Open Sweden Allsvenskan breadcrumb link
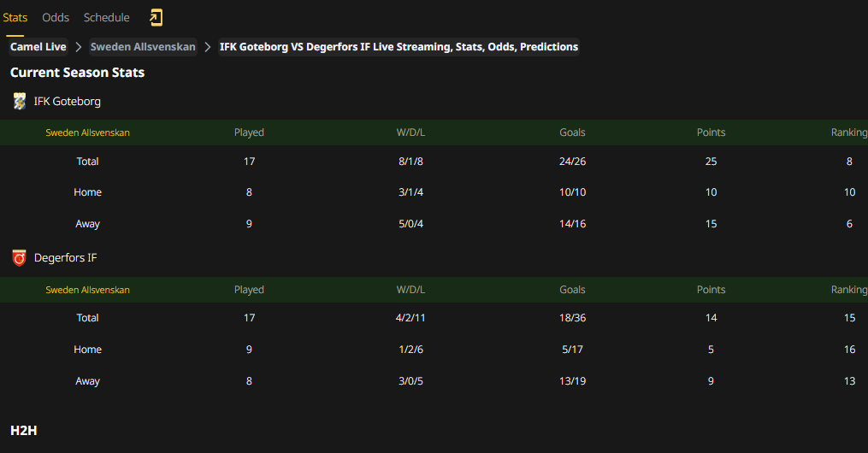Screen dimensions: 868x453 [143, 47]
